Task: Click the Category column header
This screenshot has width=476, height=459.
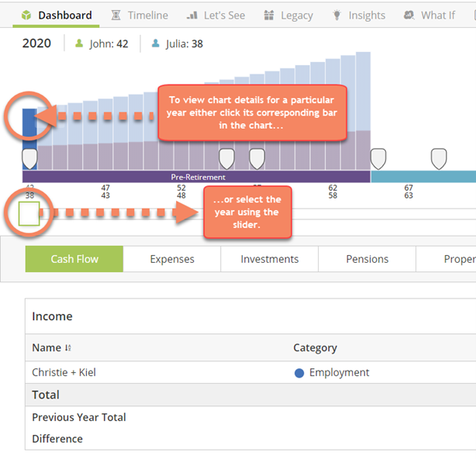Action: point(315,347)
